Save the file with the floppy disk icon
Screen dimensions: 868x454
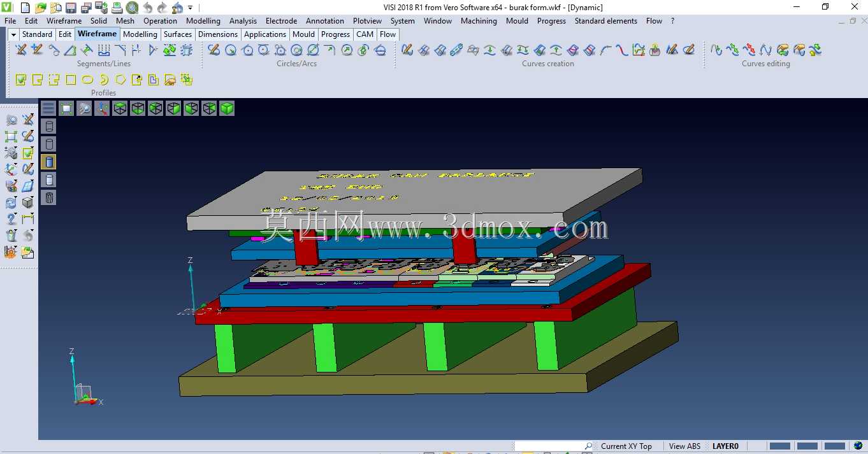coord(71,8)
